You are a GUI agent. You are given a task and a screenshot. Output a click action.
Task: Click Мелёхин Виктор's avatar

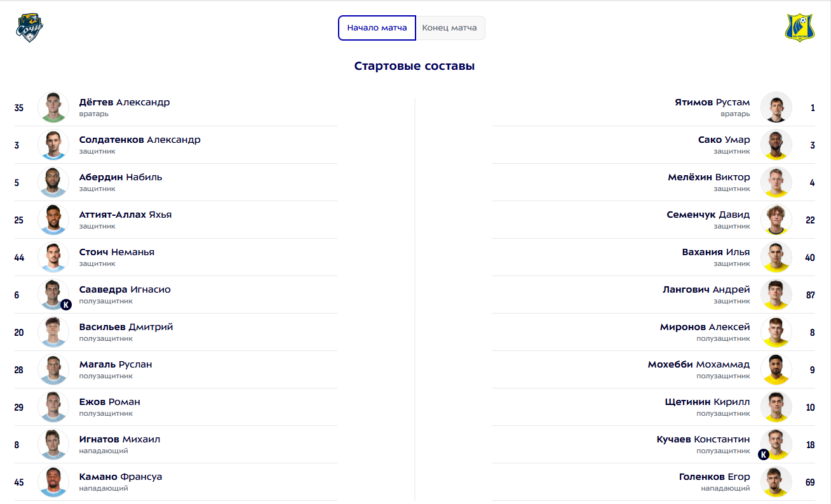776,182
